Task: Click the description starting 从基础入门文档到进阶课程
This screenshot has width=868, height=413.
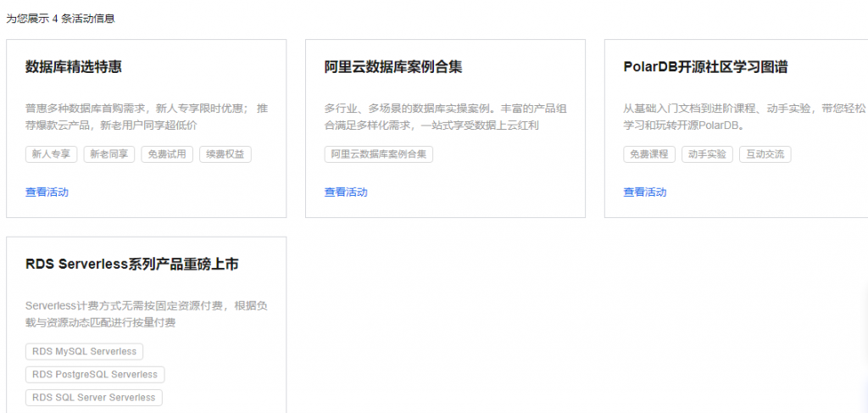Action: 744,117
